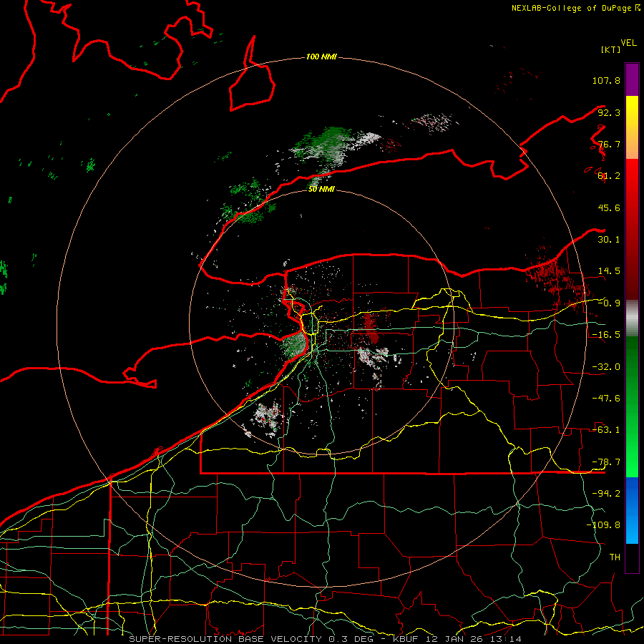Click the 107.8 legend value
The image size is (644, 644).
point(606,80)
